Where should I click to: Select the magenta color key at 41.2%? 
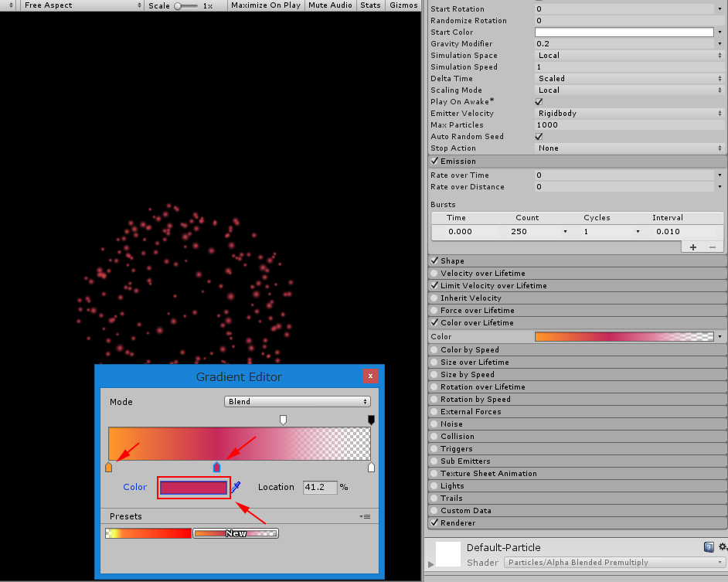[x=216, y=467]
